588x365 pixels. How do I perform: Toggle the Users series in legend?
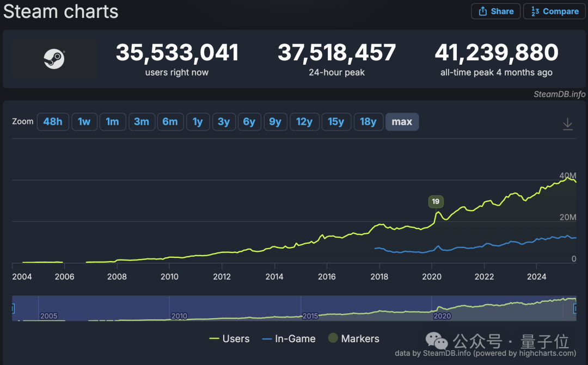(229, 339)
